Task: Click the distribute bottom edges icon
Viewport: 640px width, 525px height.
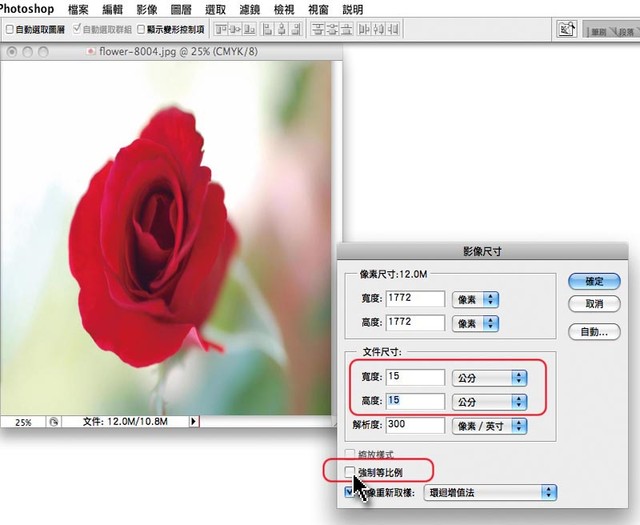Action: click(x=347, y=29)
